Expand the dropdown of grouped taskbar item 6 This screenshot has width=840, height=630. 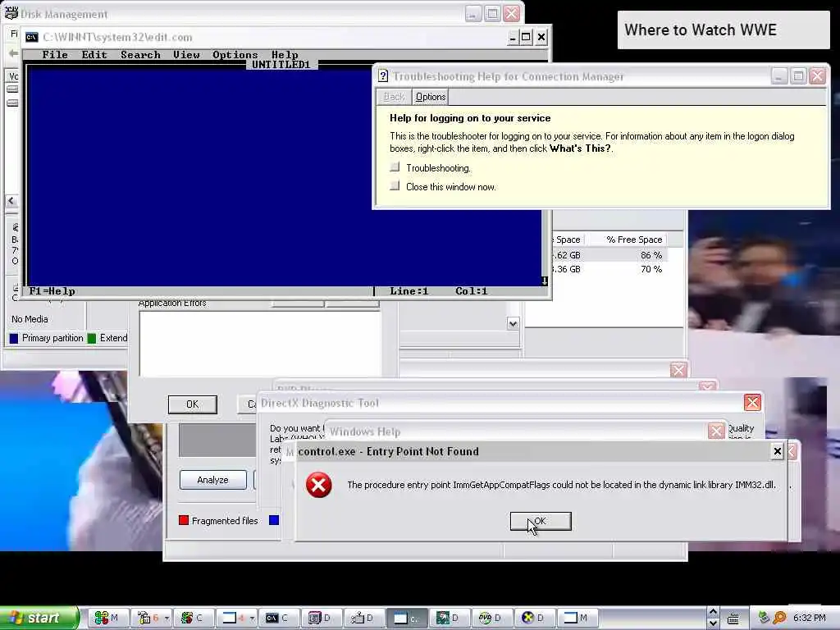pos(167,619)
